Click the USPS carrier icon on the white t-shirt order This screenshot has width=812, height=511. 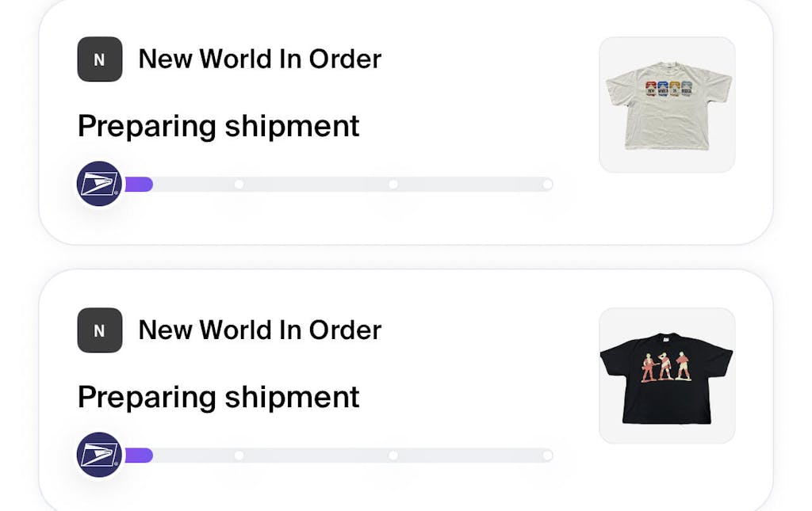point(99,184)
